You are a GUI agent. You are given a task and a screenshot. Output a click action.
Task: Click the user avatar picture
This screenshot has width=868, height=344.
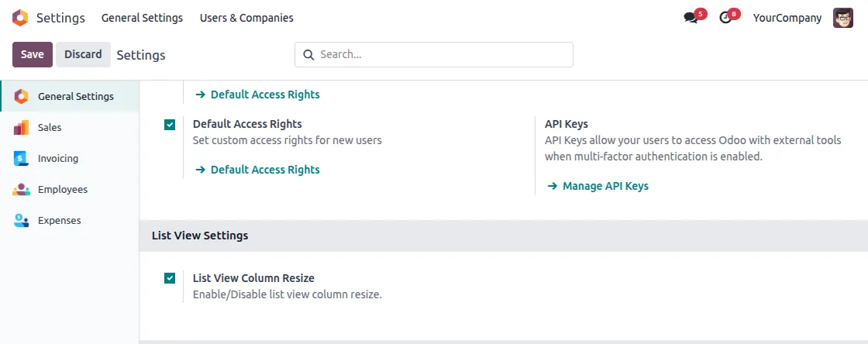pyautogui.click(x=843, y=18)
